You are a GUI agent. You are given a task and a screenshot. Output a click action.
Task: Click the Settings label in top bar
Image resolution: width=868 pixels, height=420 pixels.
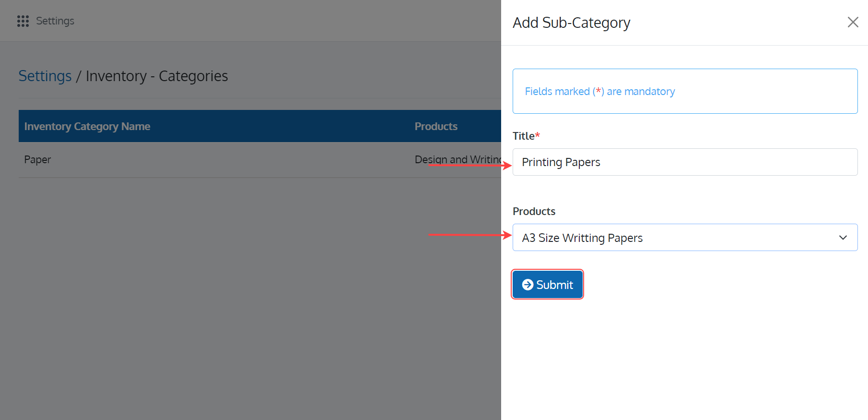55,21
